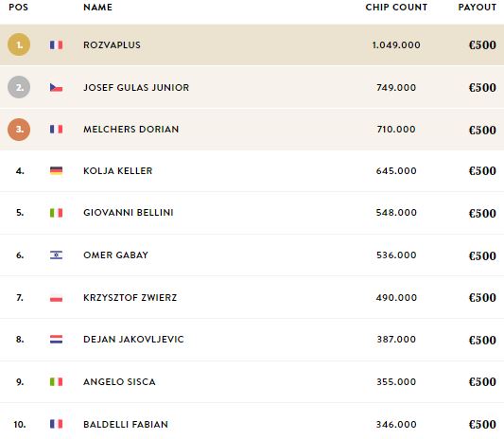Click the Czech flag beside Josef Gulas Junior
The height and width of the screenshot is (439, 504).
(x=56, y=87)
